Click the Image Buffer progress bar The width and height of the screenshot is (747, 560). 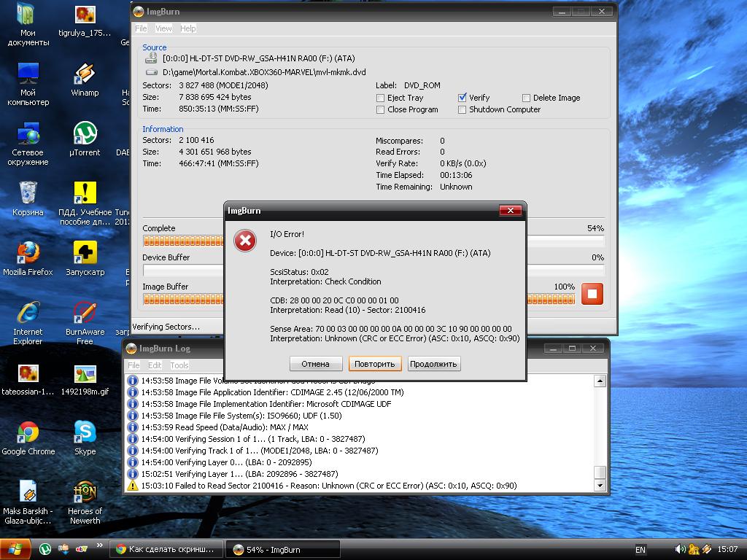[x=359, y=300]
